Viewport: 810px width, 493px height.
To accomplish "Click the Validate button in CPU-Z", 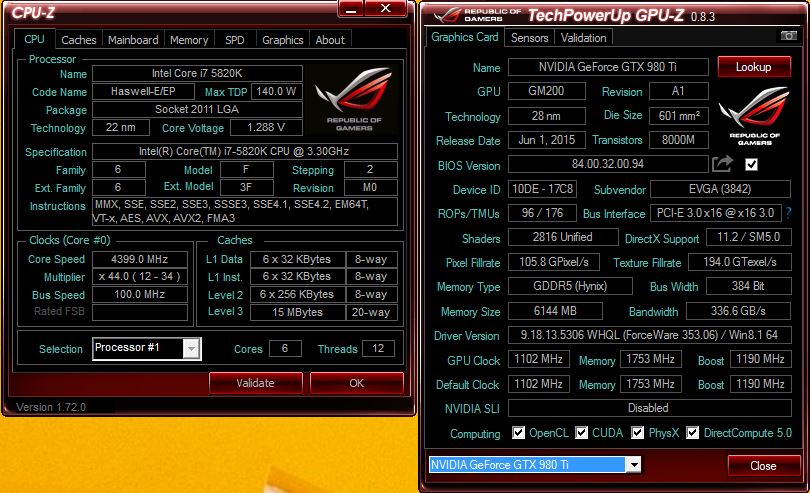I will (x=255, y=383).
